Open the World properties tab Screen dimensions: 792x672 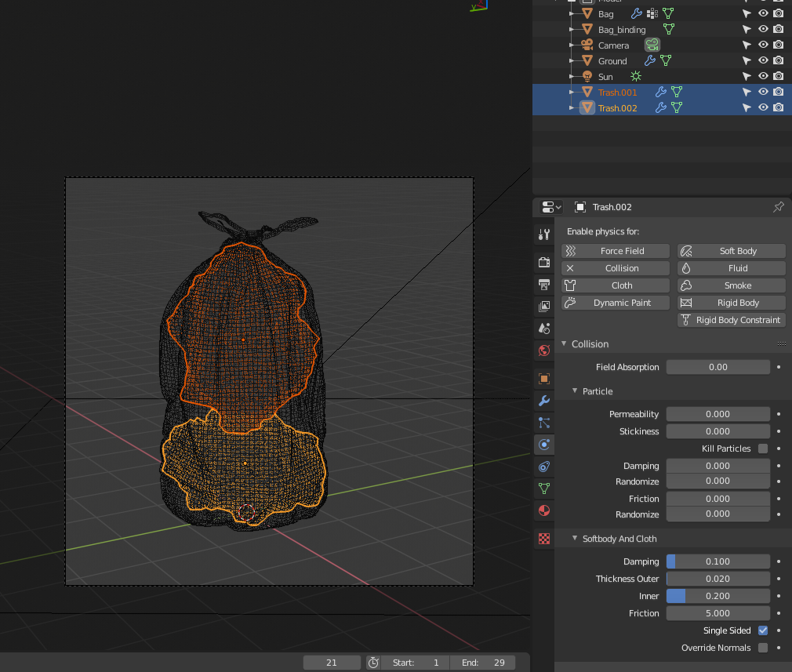coord(544,350)
